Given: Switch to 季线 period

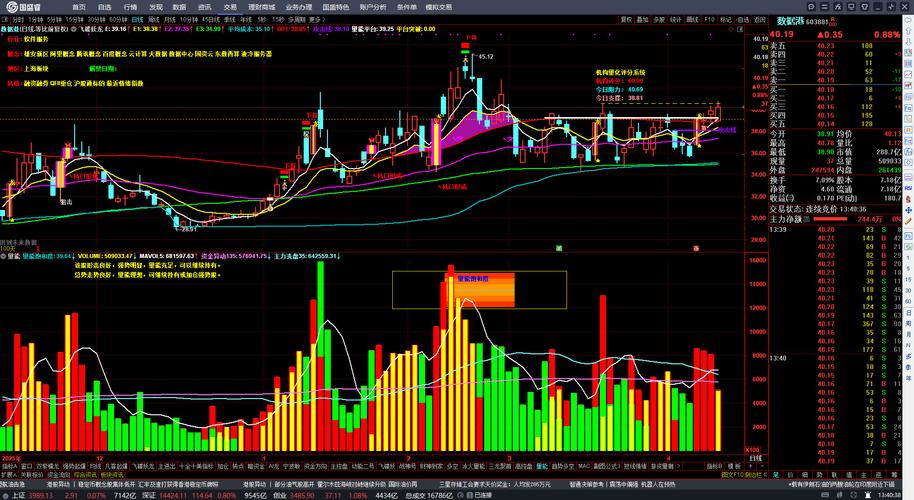Looking at the screenshot, I should (230, 19).
